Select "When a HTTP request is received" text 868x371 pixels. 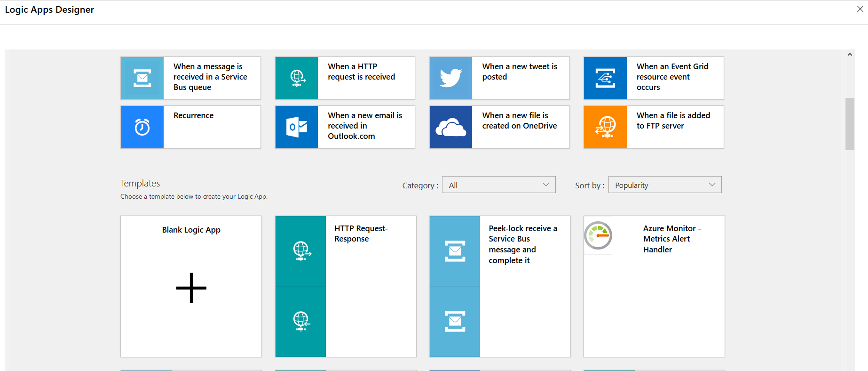click(362, 72)
